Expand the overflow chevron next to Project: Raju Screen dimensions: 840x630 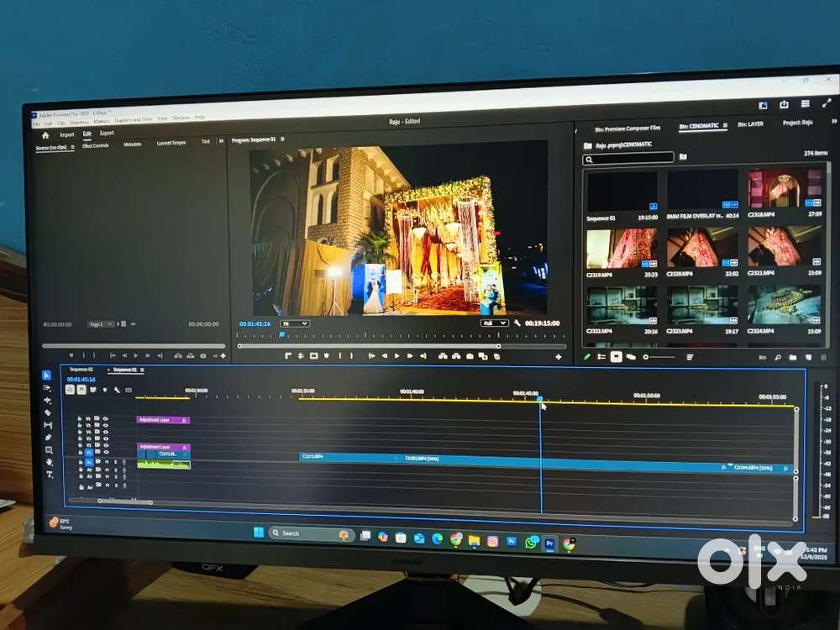click(x=833, y=123)
